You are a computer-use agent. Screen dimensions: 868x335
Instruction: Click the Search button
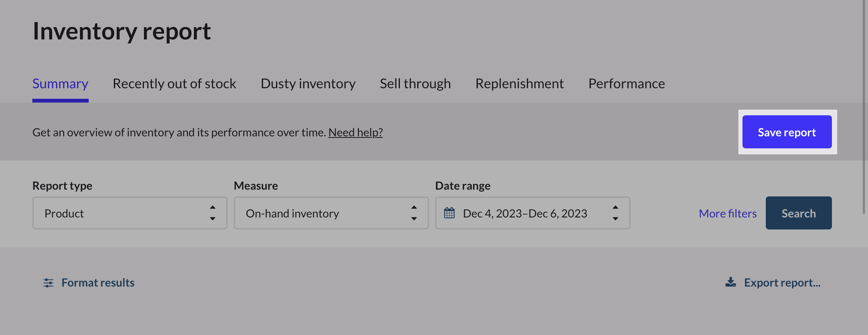(798, 213)
